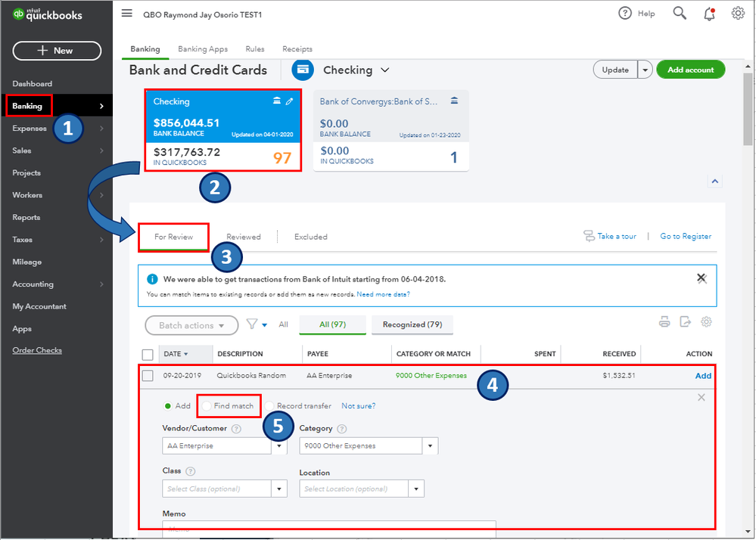Open the Mileage sidebar item

27,262
